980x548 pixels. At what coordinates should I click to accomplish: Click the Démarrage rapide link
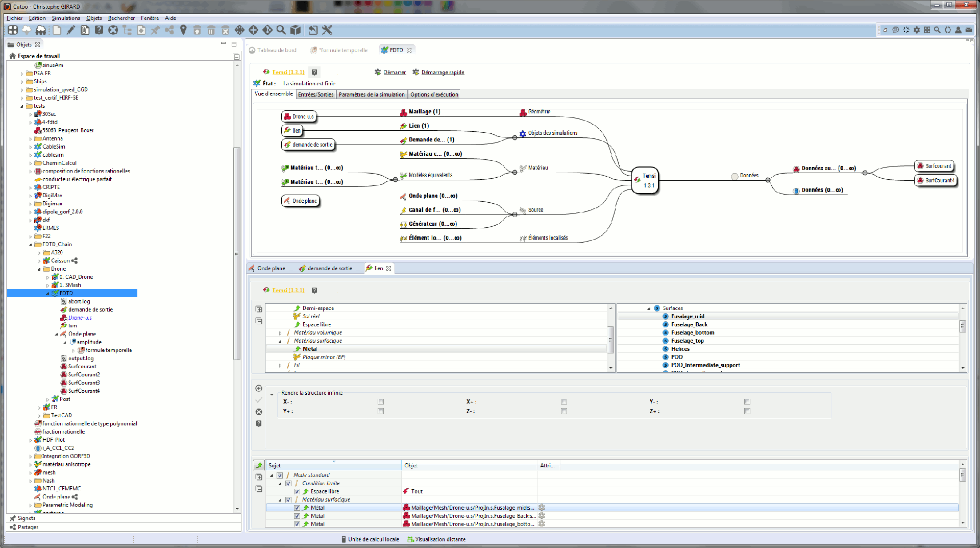443,72
